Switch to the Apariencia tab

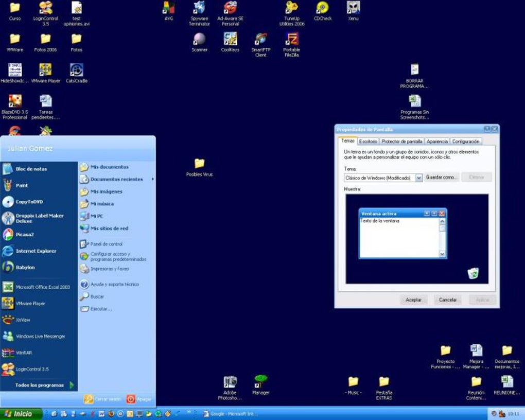(437, 142)
